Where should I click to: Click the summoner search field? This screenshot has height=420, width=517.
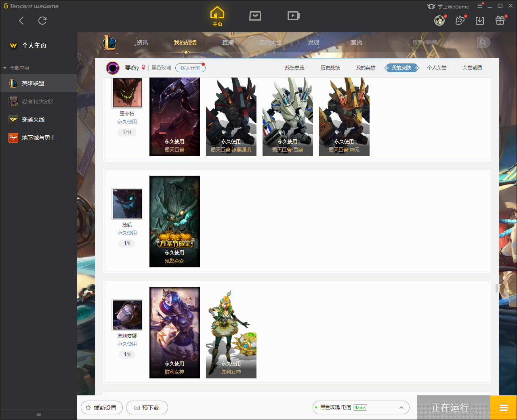coord(442,42)
